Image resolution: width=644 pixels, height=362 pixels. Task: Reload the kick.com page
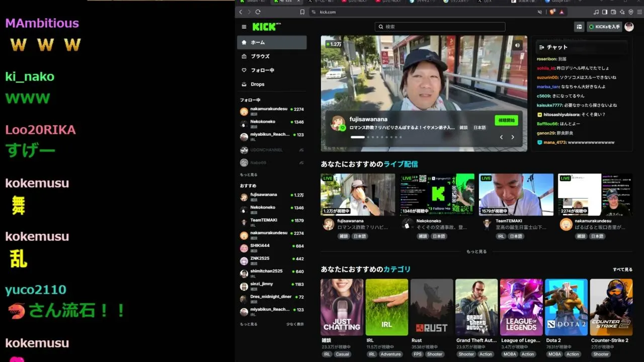258,12
